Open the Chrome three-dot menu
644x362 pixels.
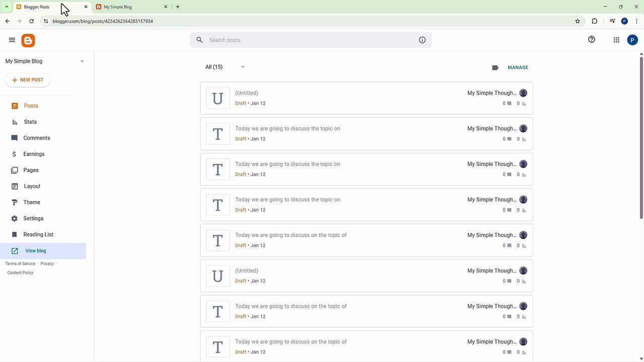click(x=636, y=21)
